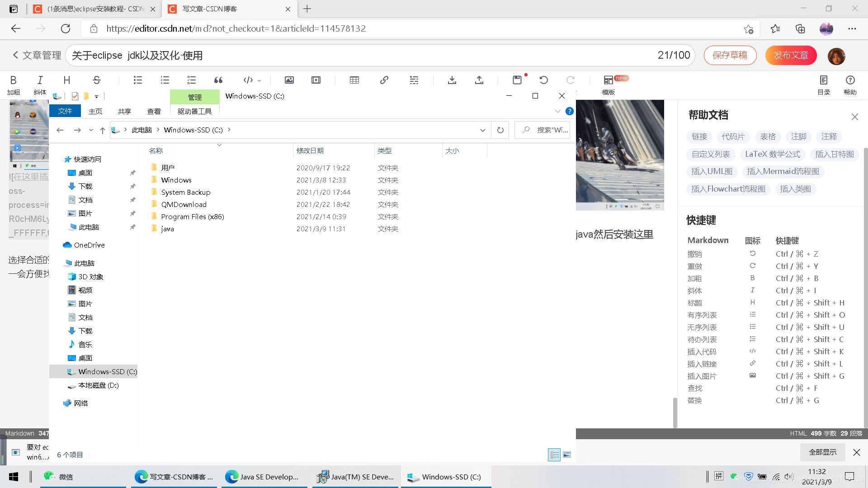This screenshot has height=488, width=868.
Task: Apply italic formatting in the editor
Action: pyautogui.click(x=40, y=80)
